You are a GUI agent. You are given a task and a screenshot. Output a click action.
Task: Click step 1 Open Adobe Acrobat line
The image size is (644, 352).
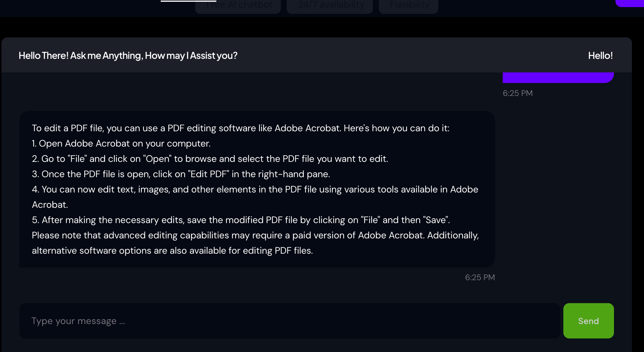pyautogui.click(x=121, y=143)
